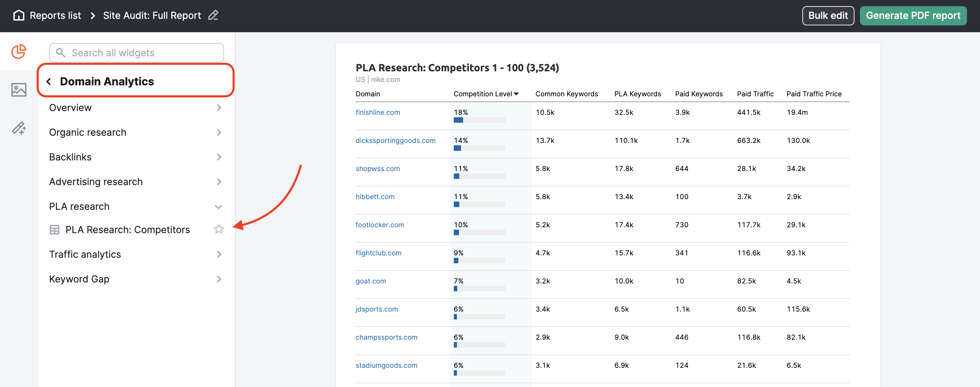Open the Traffic analytics menu item
The width and height of the screenshot is (980, 387).
(x=135, y=254)
